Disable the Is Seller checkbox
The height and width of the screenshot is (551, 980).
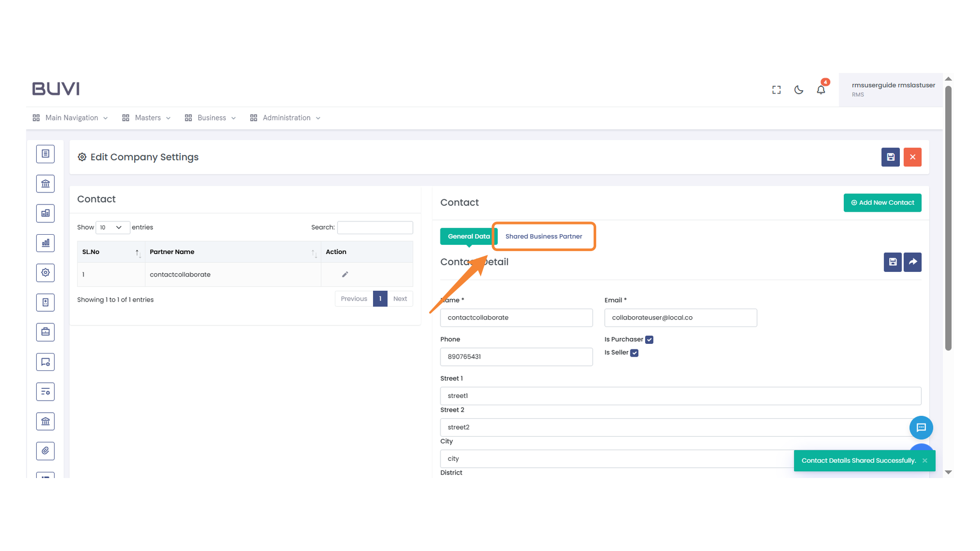click(634, 353)
